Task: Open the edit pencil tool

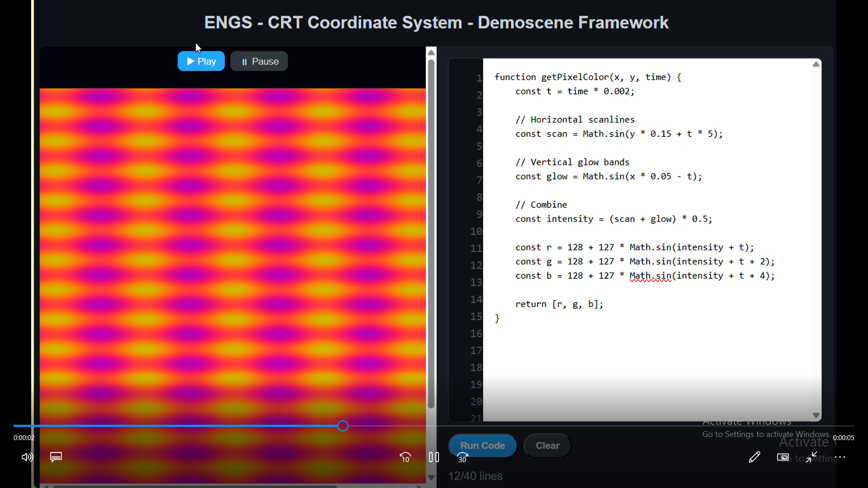Action: pos(755,457)
